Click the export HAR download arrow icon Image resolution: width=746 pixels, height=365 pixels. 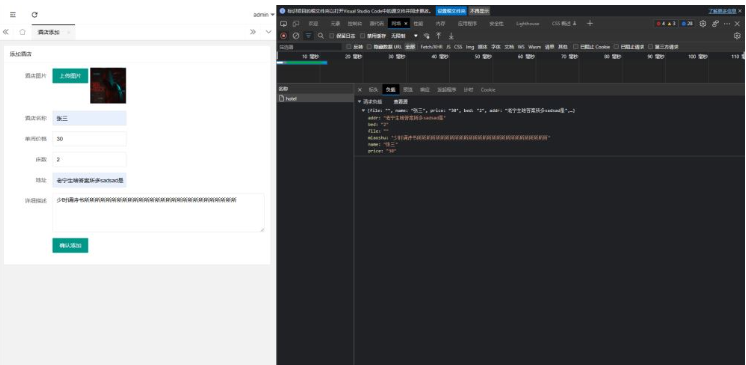[x=451, y=36]
